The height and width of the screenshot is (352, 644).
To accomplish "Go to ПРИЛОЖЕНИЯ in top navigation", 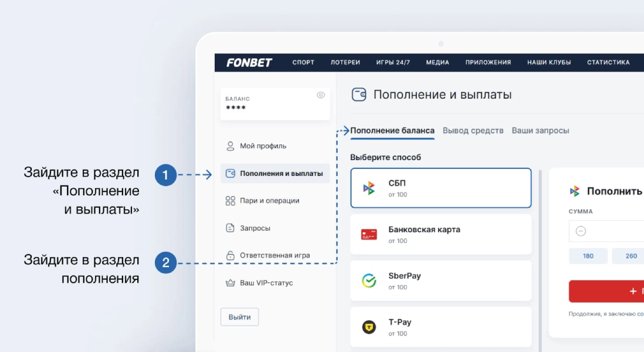I will [x=488, y=62].
